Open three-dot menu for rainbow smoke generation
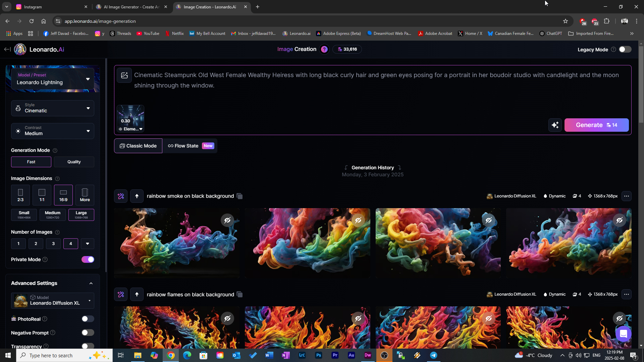644x362 pixels. [x=626, y=196]
